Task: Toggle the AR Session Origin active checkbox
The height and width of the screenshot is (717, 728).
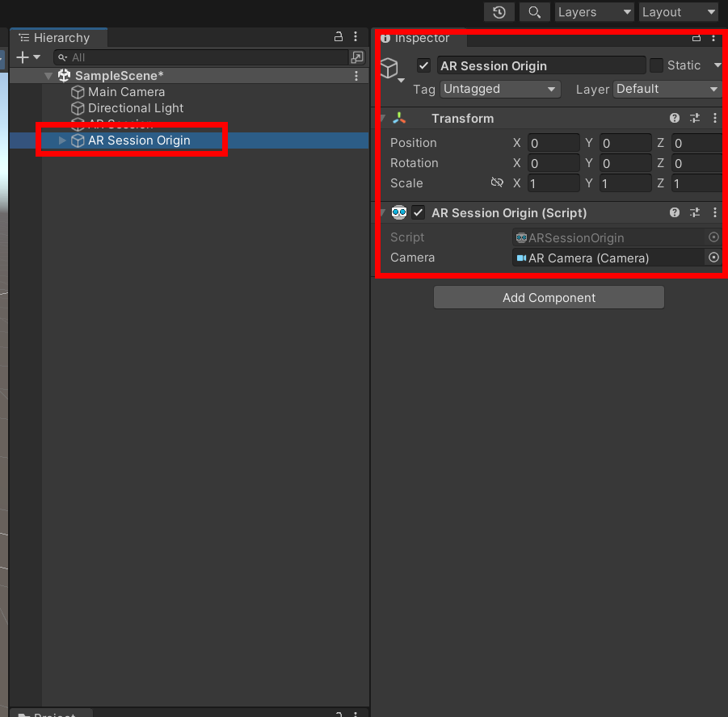Action: pyautogui.click(x=423, y=65)
